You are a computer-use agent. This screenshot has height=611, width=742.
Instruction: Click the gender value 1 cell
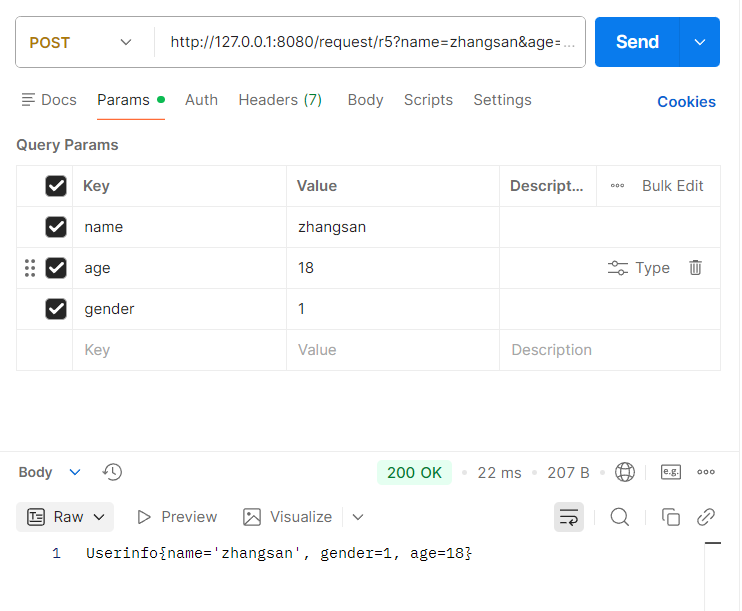point(393,309)
